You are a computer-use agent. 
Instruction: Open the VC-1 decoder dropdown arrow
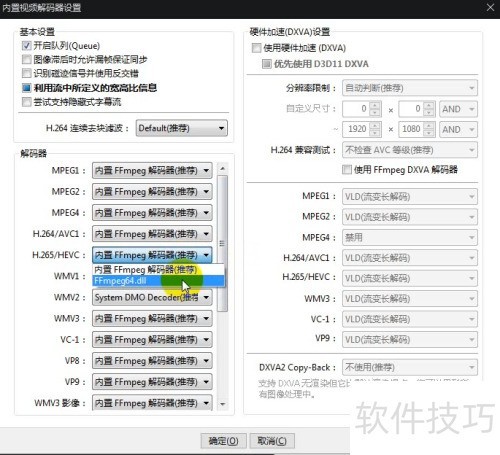click(x=206, y=340)
